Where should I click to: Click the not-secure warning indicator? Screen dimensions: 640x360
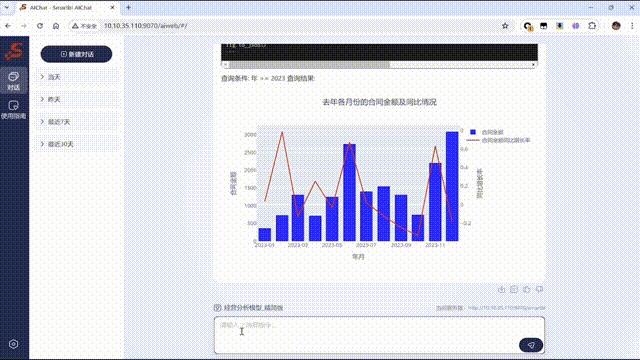point(84,26)
